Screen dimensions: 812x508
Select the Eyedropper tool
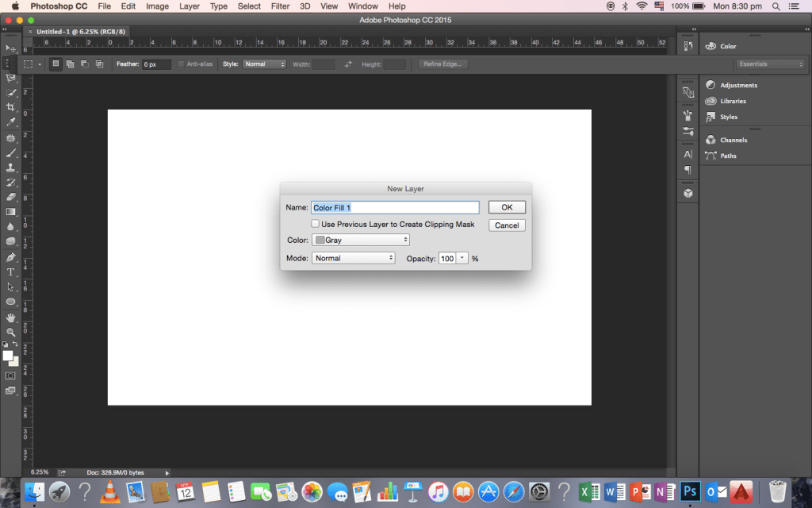(x=11, y=122)
